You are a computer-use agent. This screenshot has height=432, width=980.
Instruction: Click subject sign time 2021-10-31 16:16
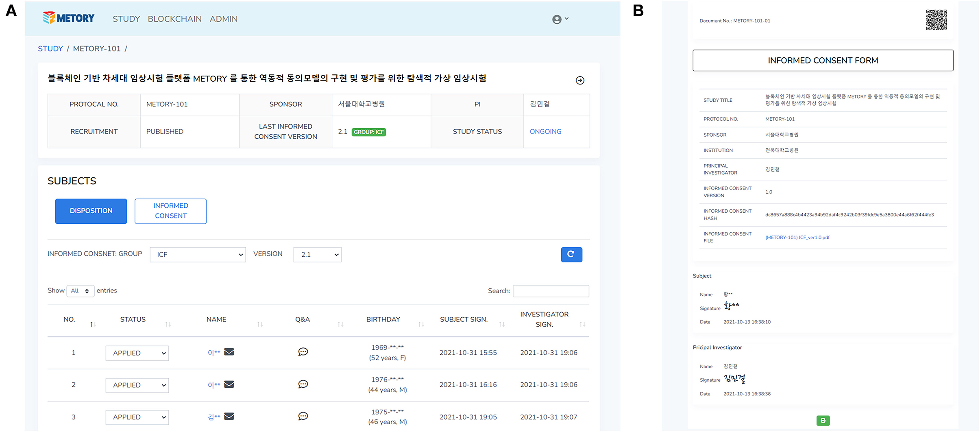pos(468,385)
